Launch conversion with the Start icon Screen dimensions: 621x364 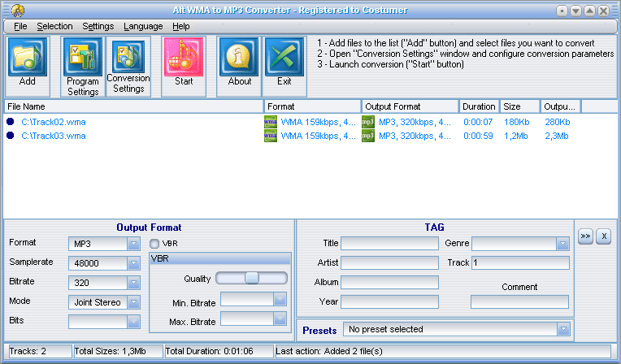pos(184,57)
